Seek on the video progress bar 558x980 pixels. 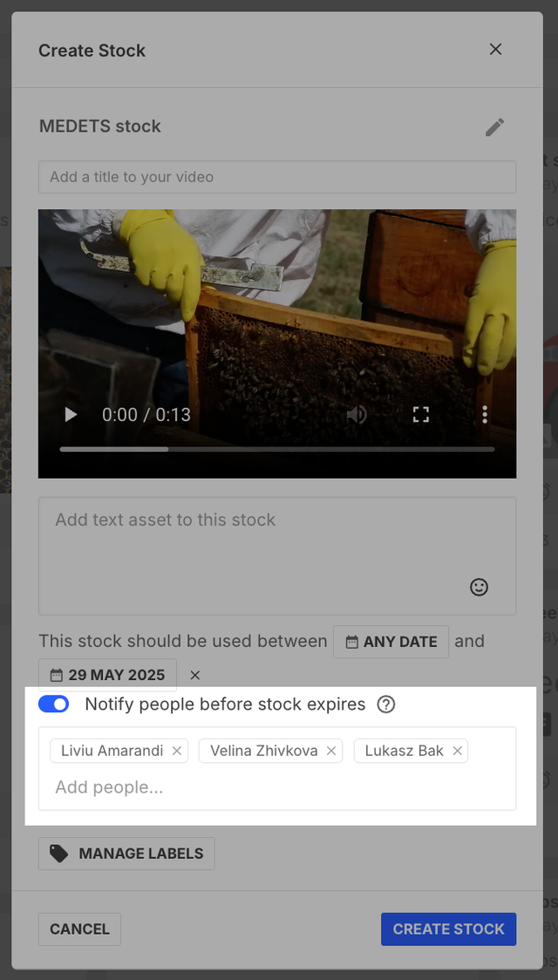276,449
